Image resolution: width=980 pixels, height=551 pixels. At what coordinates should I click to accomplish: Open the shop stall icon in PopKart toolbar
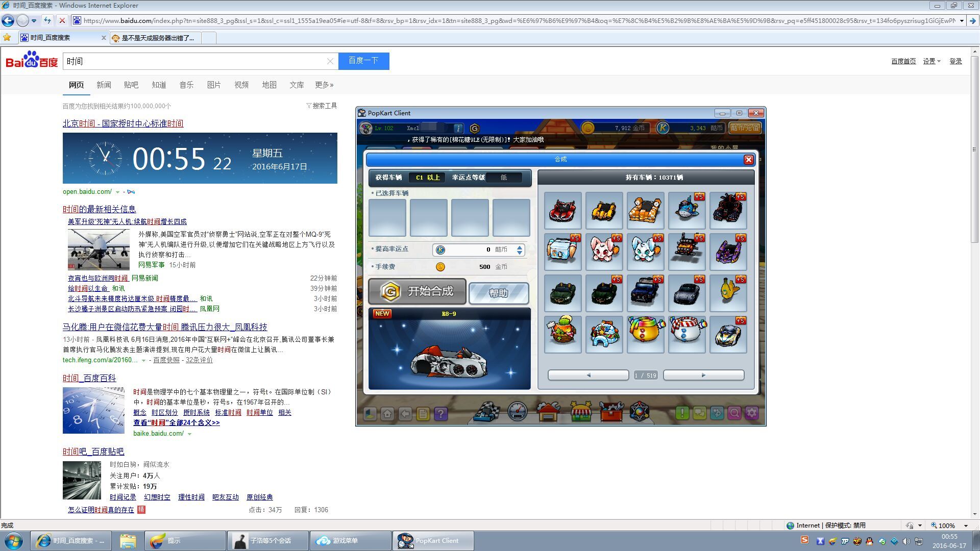point(580,411)
